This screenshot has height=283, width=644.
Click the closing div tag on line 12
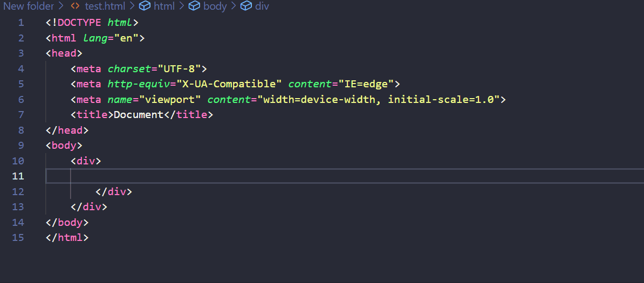pyautogui.click(x=114, y=192)
